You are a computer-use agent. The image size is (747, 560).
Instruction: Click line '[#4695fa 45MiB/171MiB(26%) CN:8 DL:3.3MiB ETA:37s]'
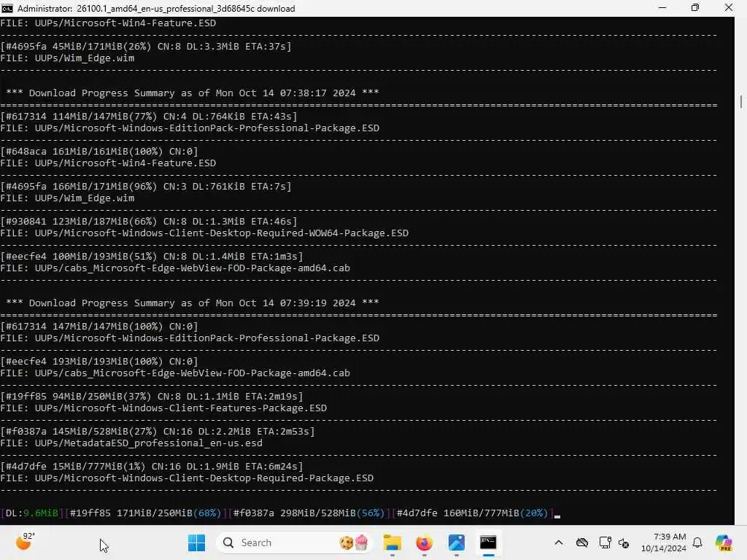146,46
